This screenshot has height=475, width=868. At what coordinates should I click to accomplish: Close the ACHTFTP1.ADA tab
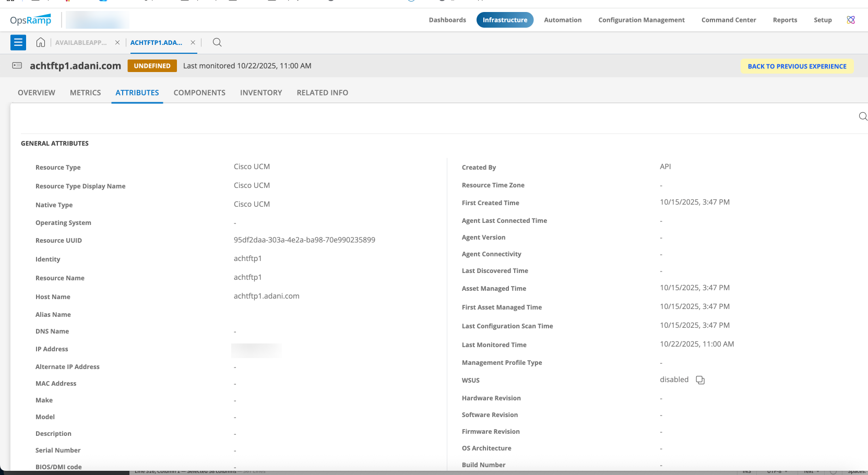click(x=193, y=43)
